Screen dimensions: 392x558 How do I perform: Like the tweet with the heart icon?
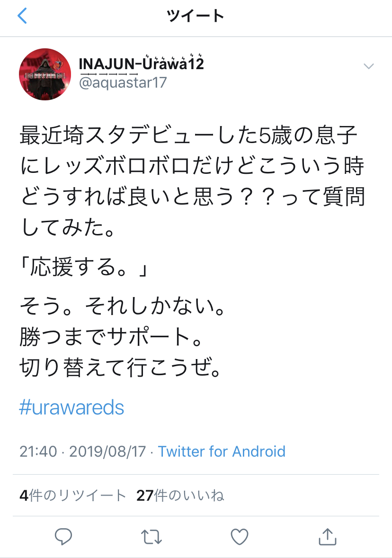[x=240, y=537]
